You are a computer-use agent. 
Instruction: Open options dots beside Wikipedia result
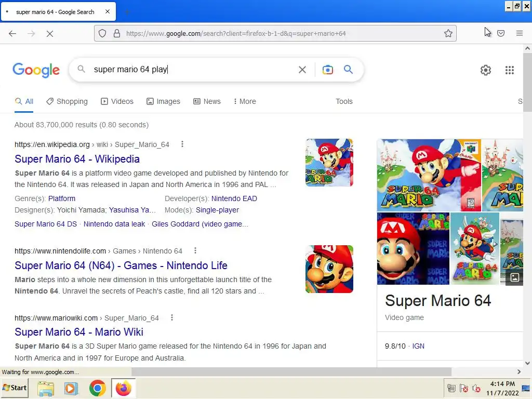coord(182,144)
